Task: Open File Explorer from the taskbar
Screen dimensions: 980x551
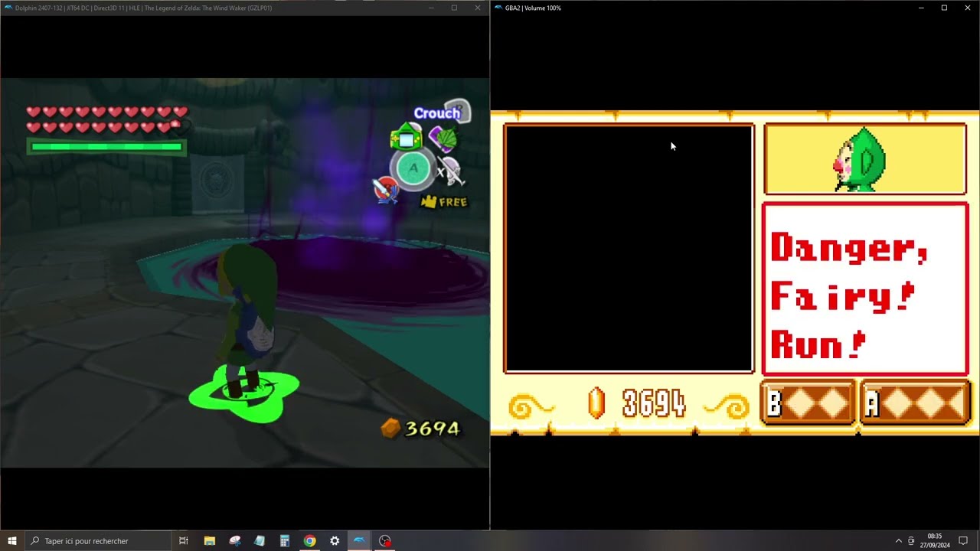Action: point(209,540)
